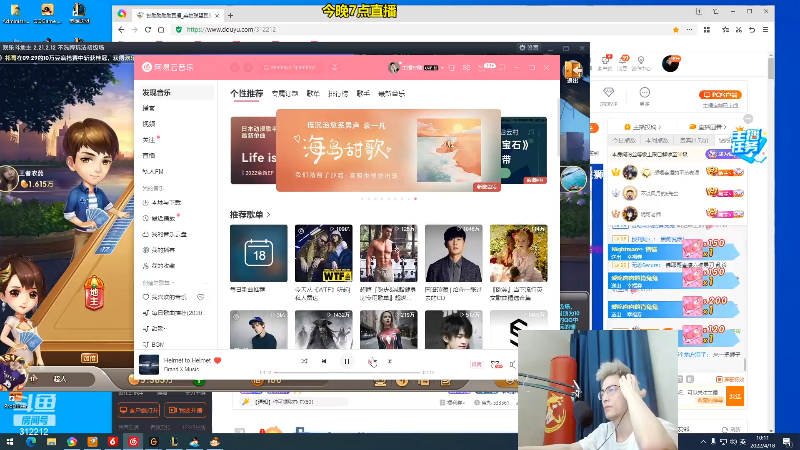
Task: Click the orange PC client button
Action: tap(720, 94)
